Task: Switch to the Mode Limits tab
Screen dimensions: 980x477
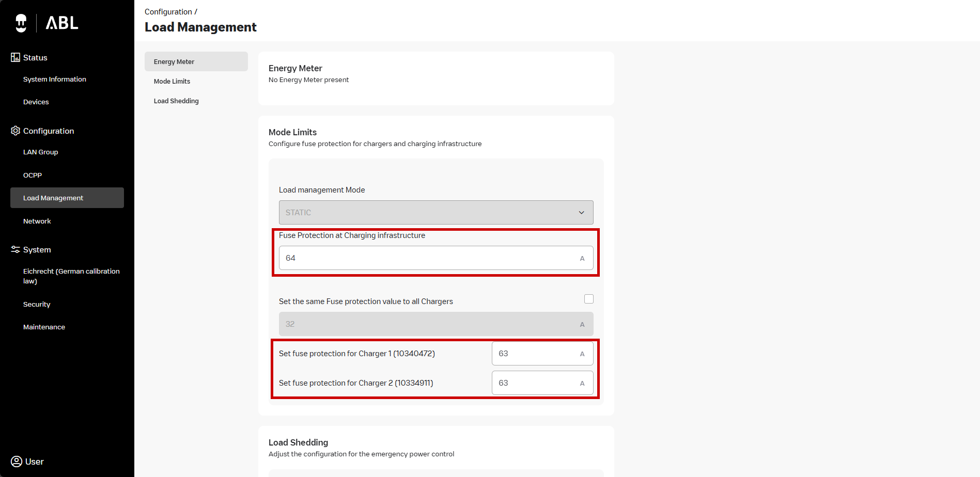Action: [x=172, y=81]
